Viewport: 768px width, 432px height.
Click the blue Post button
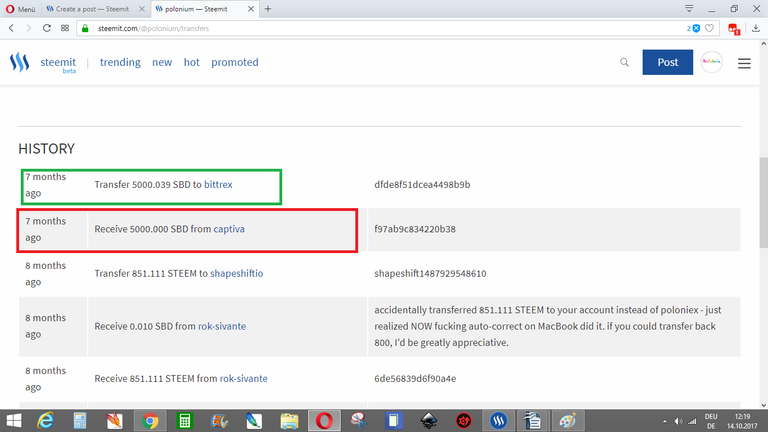point(668,62)
